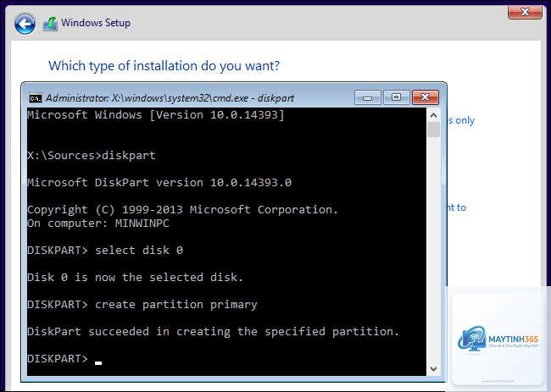Click the command prompt scrollbar thumb
The width and height of the screenshot is (551, 392).
pyautogui.click(x=434, y=130)
